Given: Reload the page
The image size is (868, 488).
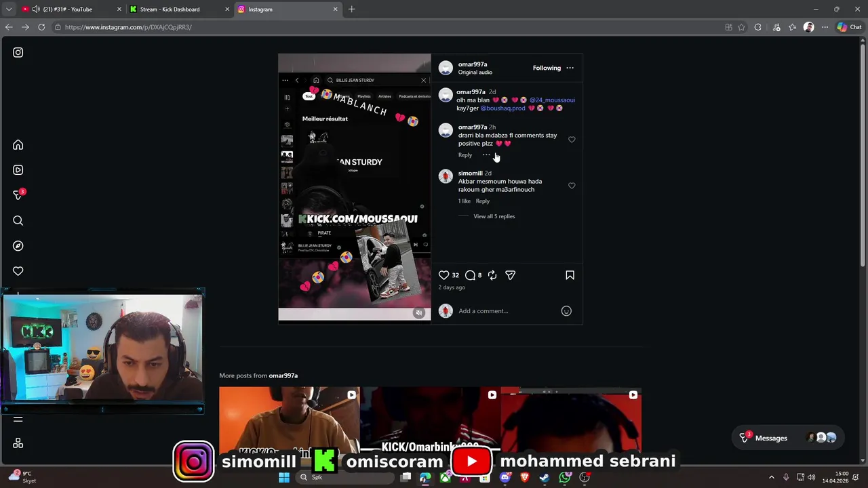Looking at the screenshot, I should pyautogui.click(x=41, y=27).
